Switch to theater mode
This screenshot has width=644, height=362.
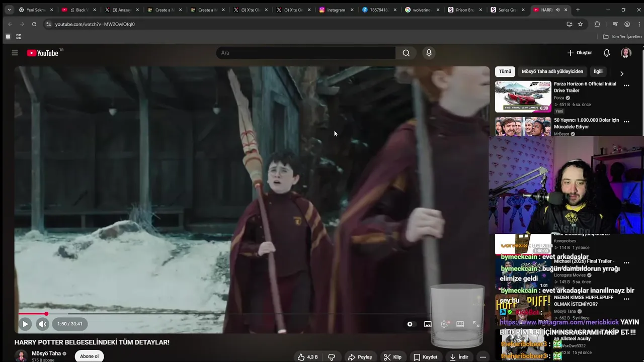(460, 324)
